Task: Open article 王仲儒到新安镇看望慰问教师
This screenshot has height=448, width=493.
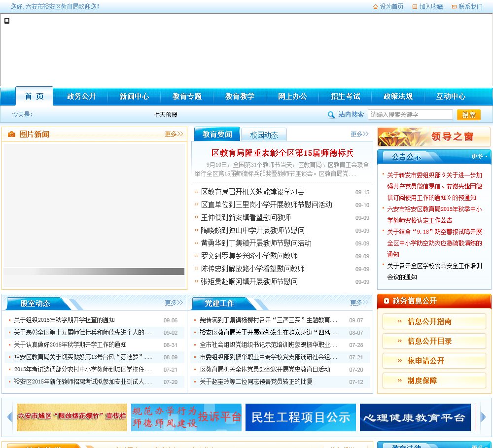Action: [x=246, y=217]
